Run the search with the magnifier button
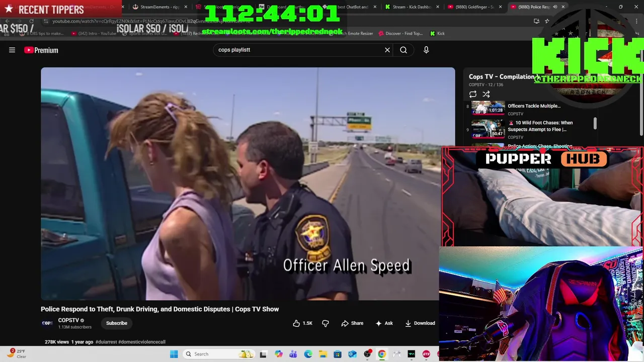 click(404, 50)
